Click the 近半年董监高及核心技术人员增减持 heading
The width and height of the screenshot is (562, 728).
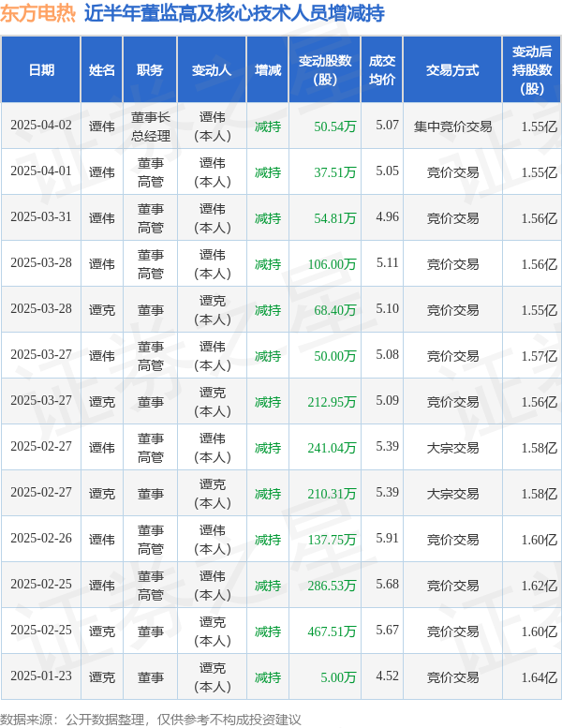(234, 13)
